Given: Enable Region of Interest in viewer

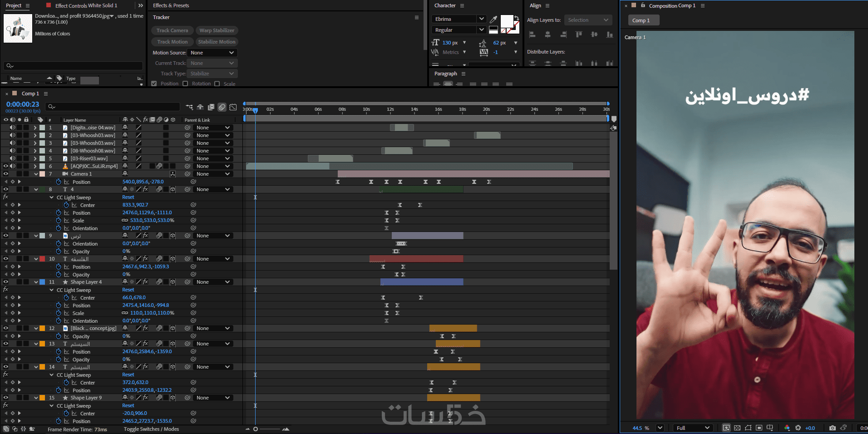Looking at the screenshot, I should 759,428.
